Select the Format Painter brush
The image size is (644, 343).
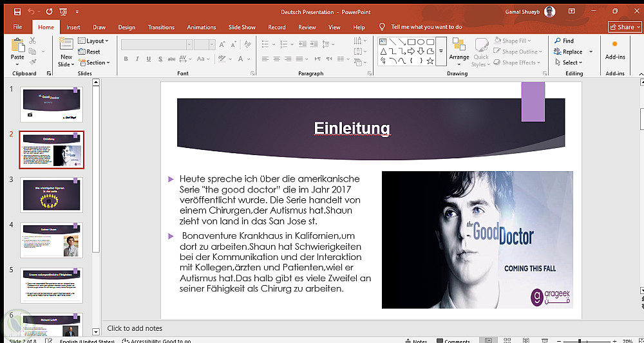click(x=32, y=62)
